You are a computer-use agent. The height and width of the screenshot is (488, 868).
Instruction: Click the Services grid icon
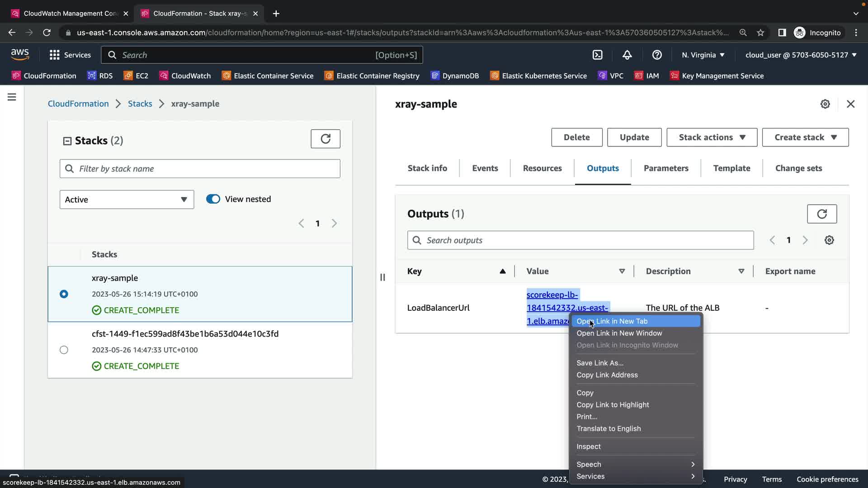point(55,55)
